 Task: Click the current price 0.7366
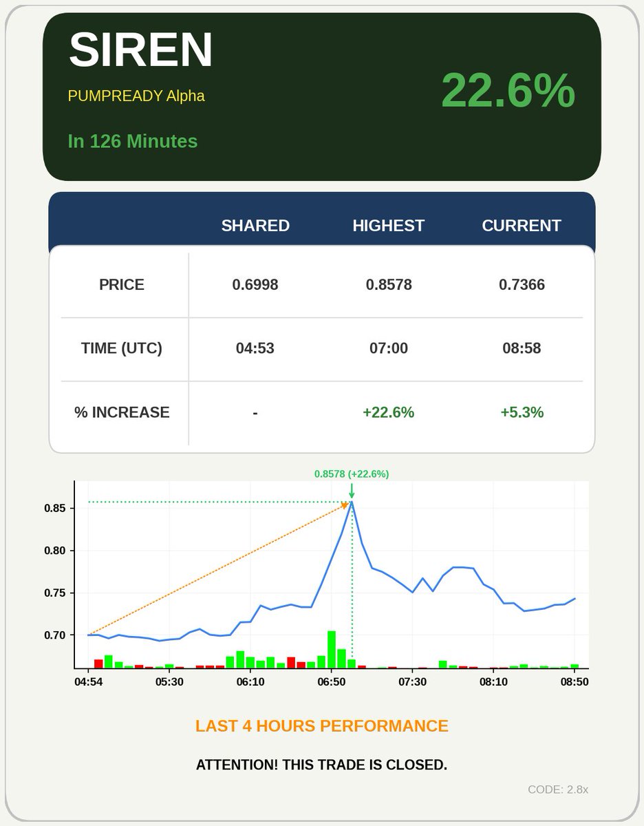[x=522, y=285]
